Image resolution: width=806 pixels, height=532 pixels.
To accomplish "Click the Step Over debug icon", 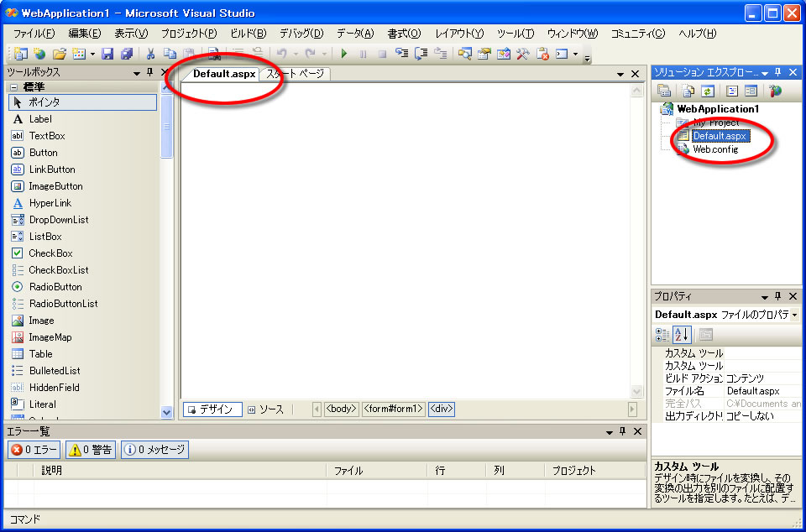I will 421,54.
